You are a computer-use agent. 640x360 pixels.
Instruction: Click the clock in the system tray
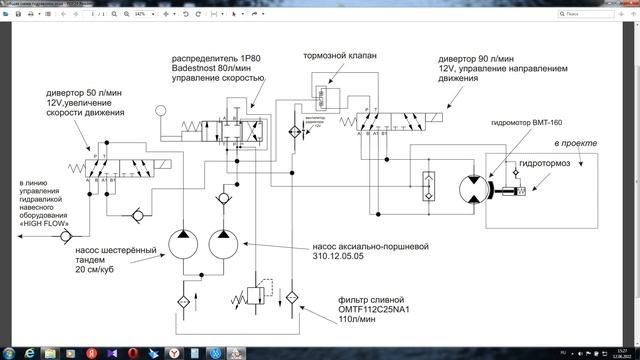622,353
